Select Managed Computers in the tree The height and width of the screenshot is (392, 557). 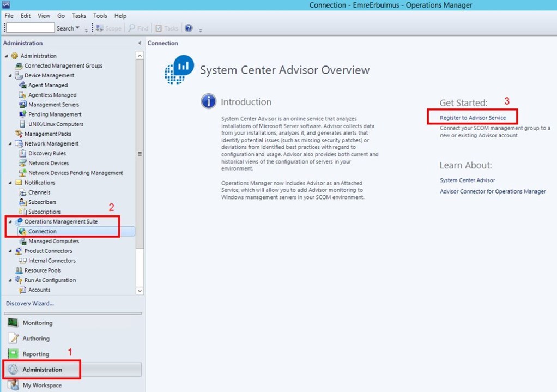(53, 241)
